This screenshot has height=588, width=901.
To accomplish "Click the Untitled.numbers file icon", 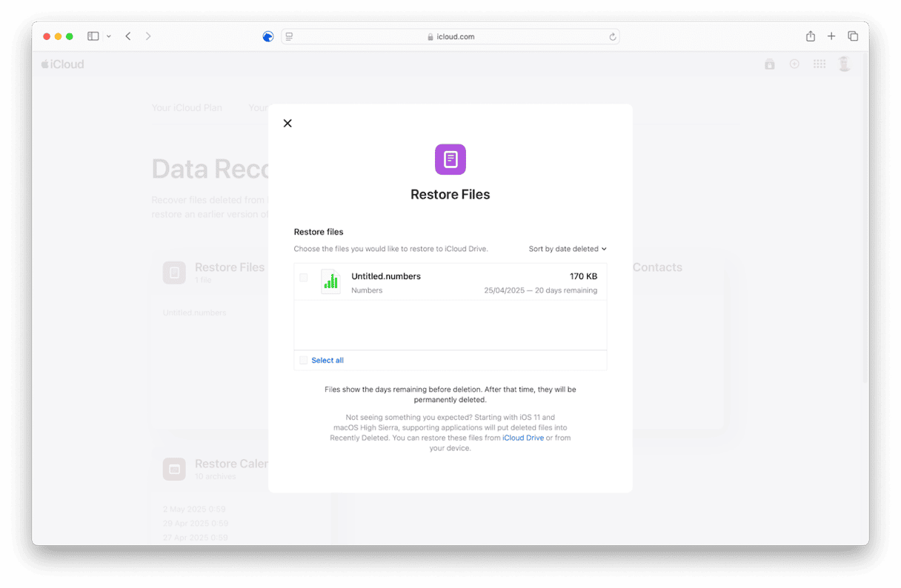I will pyautogui.click(x=330, y=282).
